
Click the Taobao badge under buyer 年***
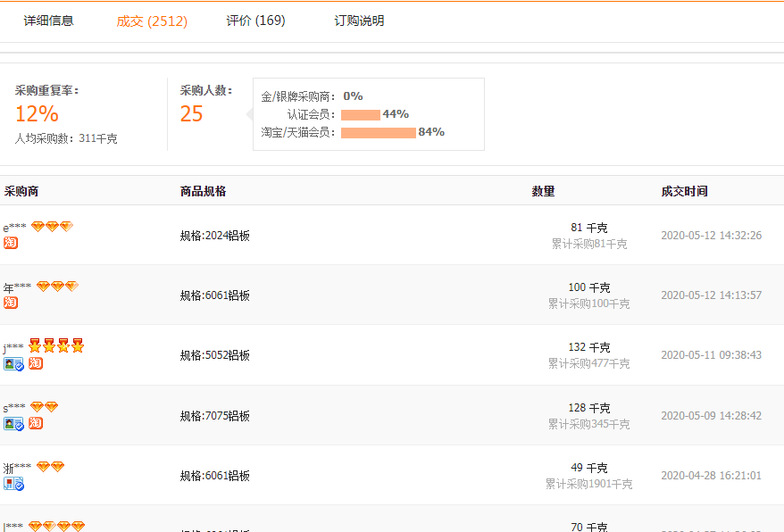(11, 303)
